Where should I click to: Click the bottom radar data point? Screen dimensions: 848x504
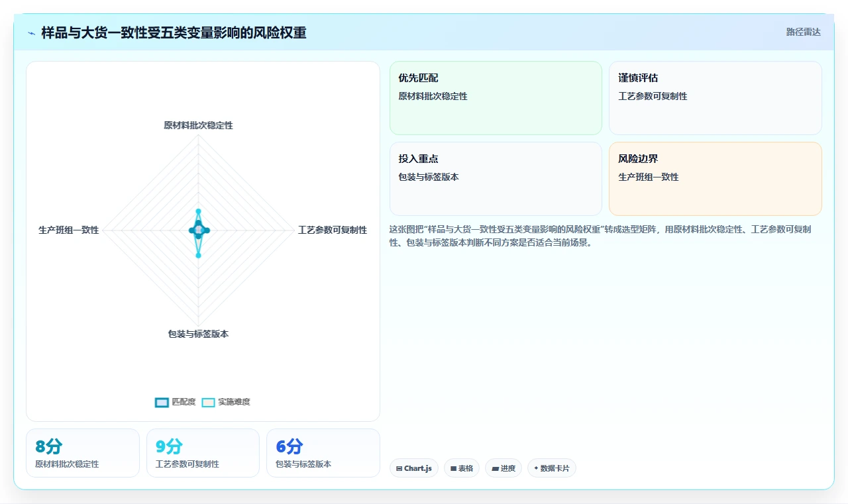click(x=198, y=255)
